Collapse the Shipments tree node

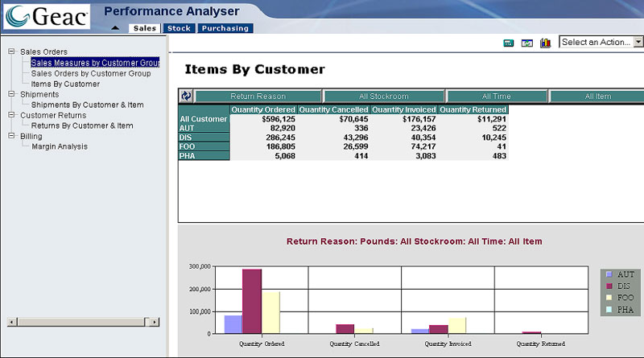click(11, 94)
